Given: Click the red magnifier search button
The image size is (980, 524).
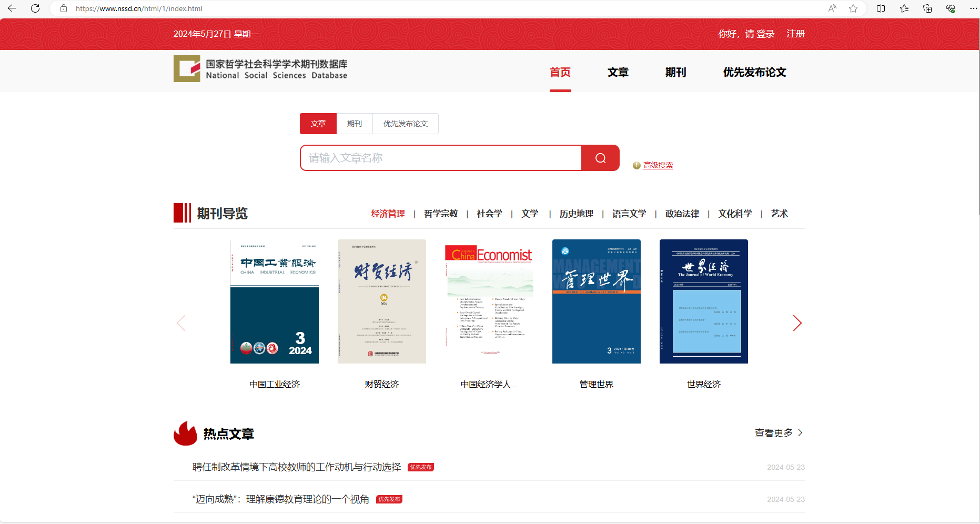Looking at the screenshot, I should 600,158.
